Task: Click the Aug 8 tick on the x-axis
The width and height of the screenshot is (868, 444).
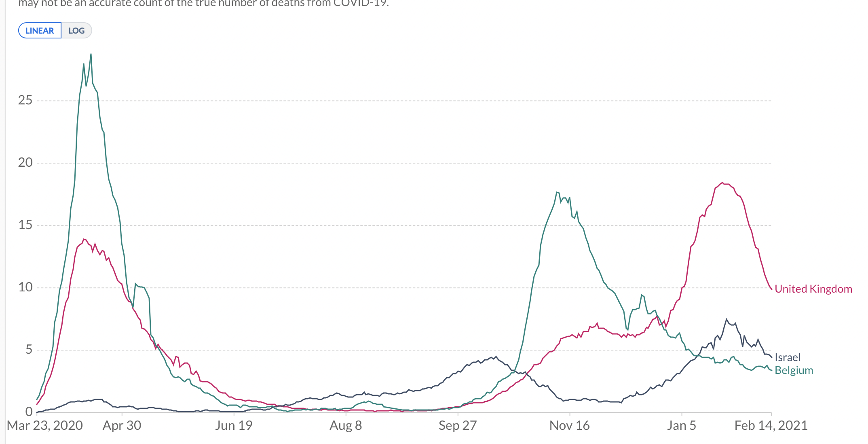Action: coord(346,425)
